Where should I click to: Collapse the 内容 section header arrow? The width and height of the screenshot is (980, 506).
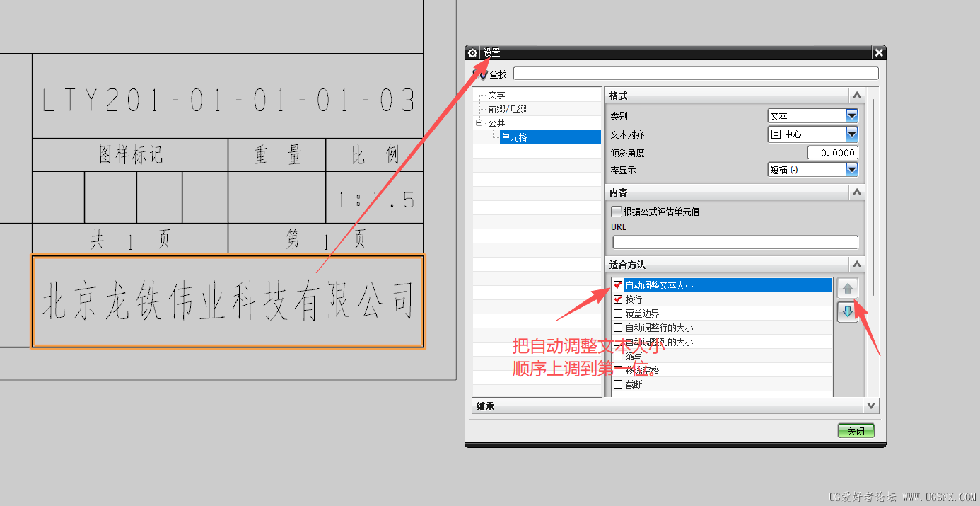click(x=856, y=192)
